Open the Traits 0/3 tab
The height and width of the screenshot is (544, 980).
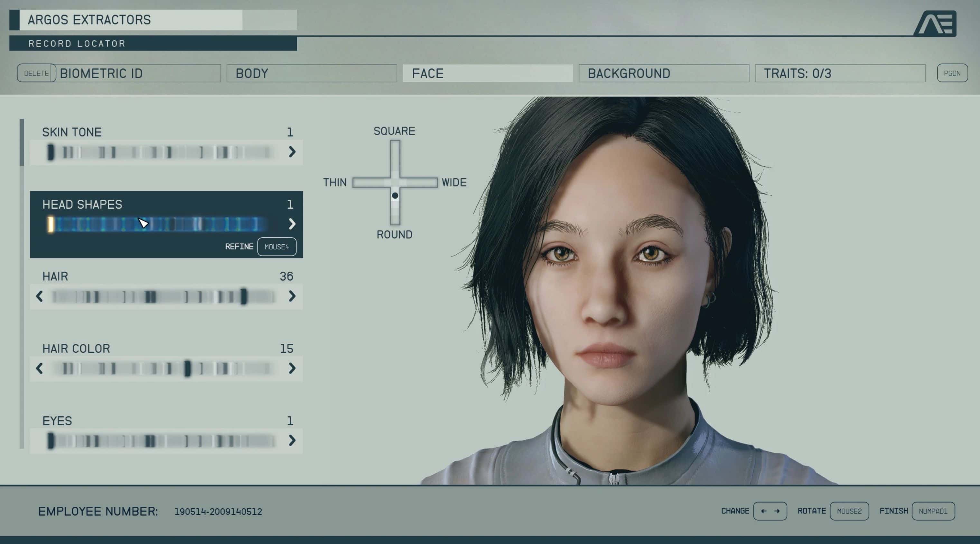tap(840, 73)
